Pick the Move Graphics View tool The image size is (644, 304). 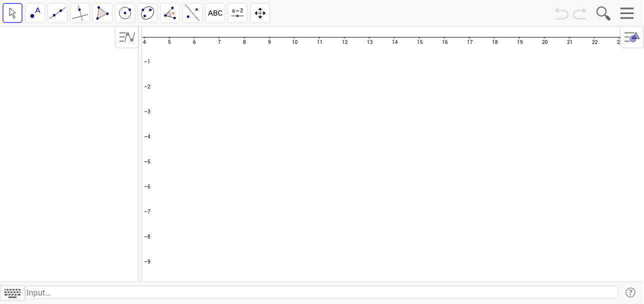click(260, 13)
